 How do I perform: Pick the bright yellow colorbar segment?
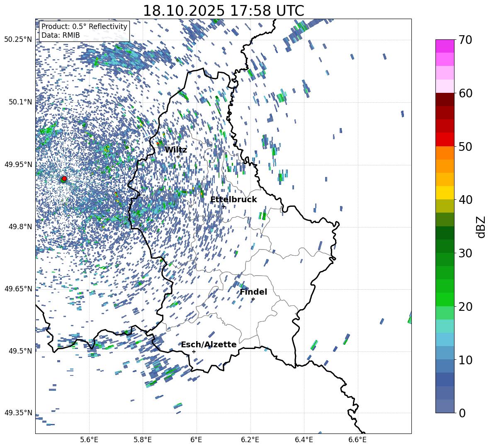[x=445, y=193]
